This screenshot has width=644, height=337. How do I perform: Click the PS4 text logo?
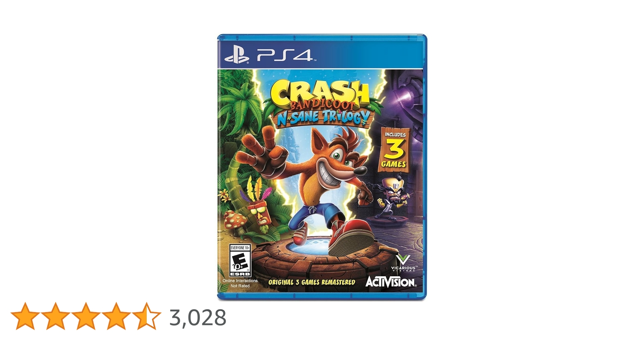[285, 55]
